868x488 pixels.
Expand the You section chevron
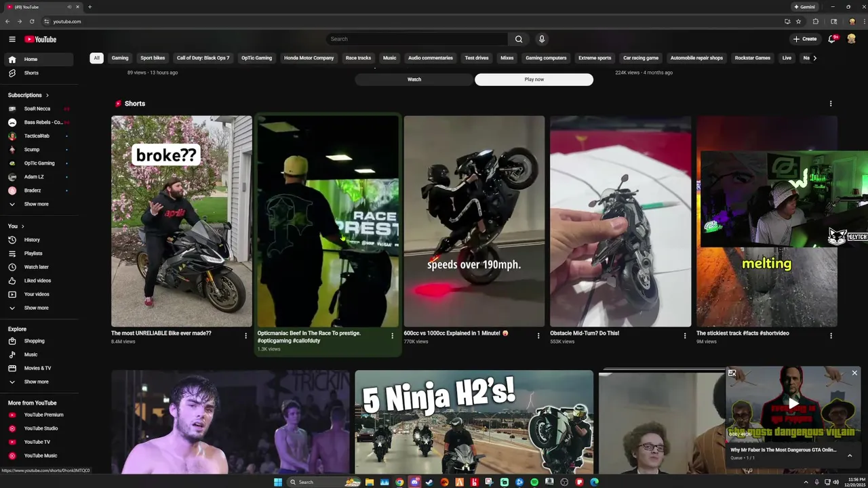point(22,226)
